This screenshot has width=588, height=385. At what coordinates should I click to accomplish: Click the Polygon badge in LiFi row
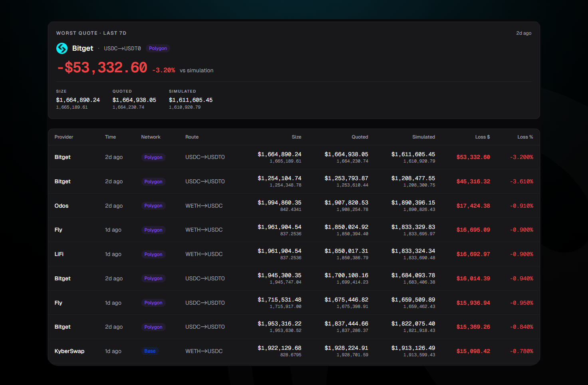point(153,254)
